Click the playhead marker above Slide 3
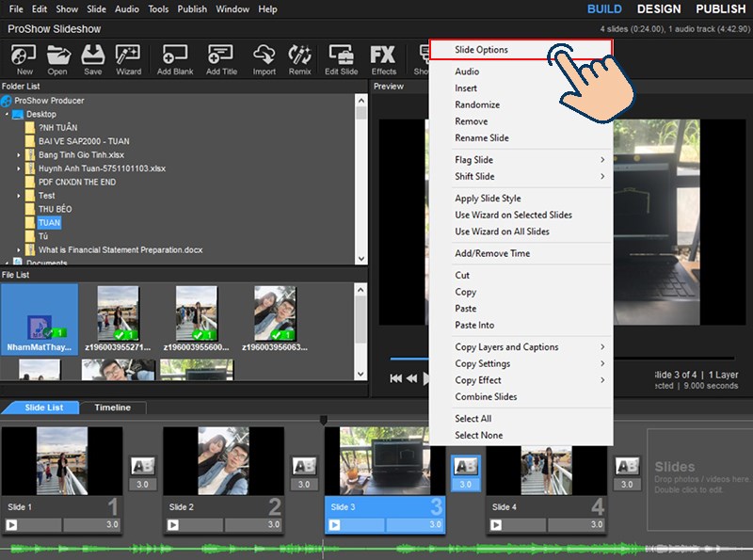 coord(324,421)
